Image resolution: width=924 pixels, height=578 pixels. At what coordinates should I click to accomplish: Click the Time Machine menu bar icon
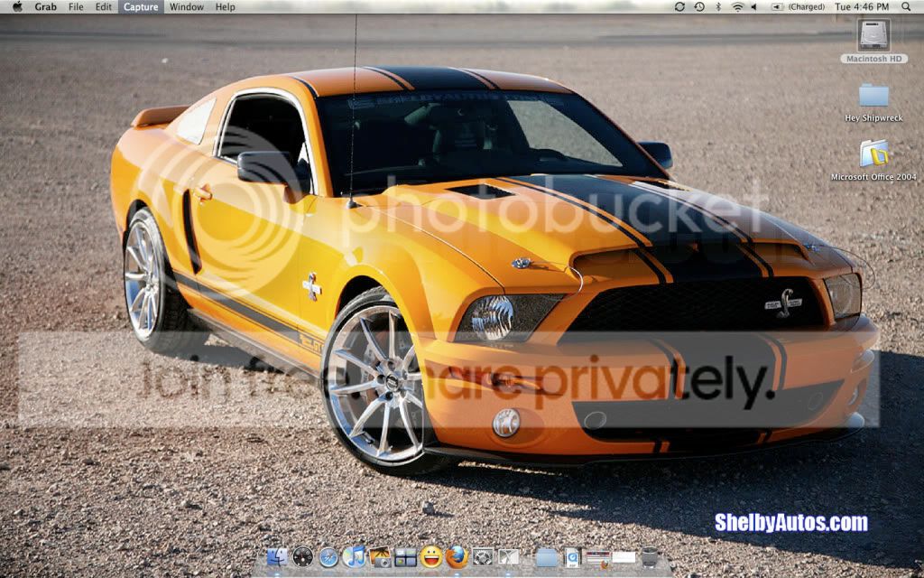(699, 7)
